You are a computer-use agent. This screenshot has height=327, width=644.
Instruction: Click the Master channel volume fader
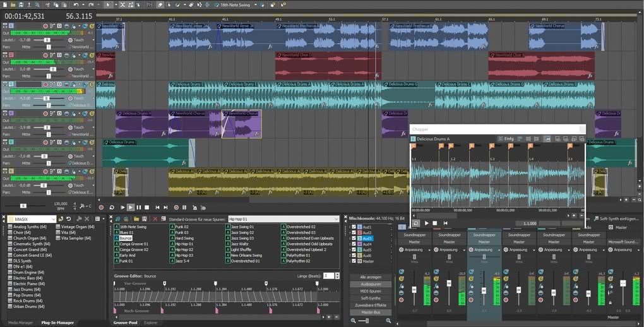pos(623,283)
